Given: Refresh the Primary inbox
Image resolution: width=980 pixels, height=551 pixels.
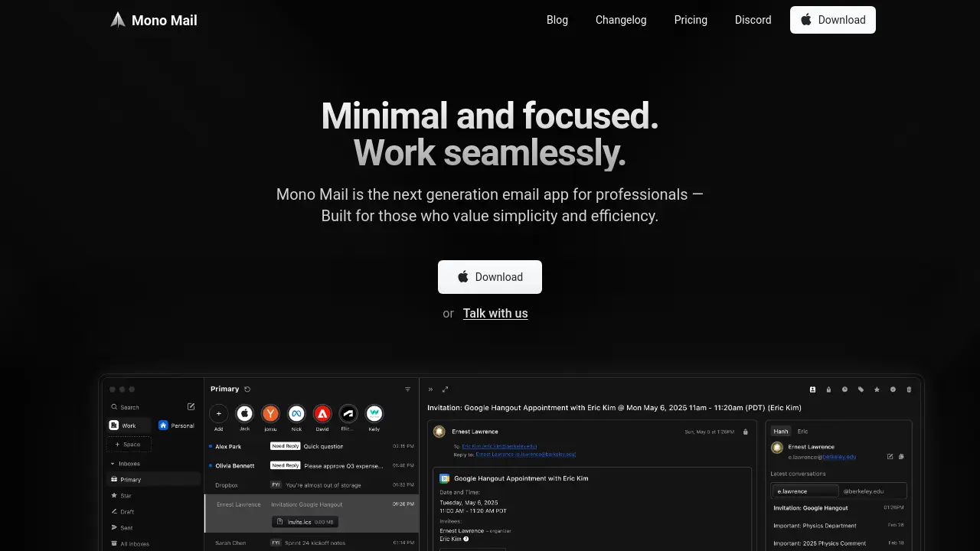Looking at the screenshot, I should click(x=247, y=390).
